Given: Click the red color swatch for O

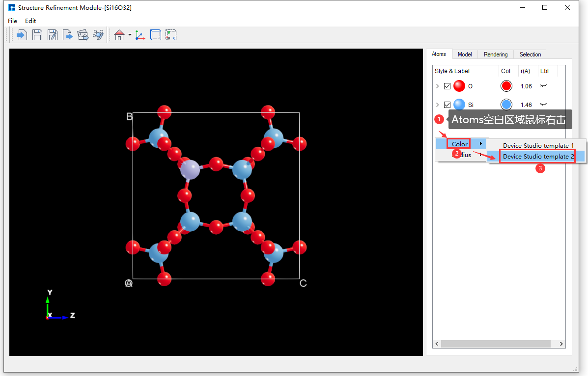Looking at the screenshot, I should (506, 86).
